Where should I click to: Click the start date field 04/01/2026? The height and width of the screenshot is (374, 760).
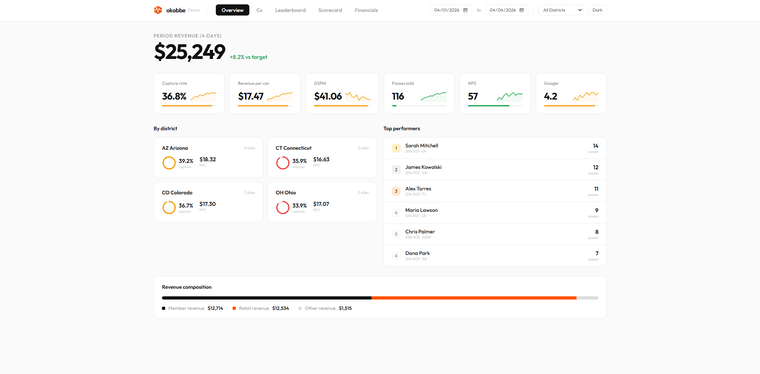pos(451,10)
